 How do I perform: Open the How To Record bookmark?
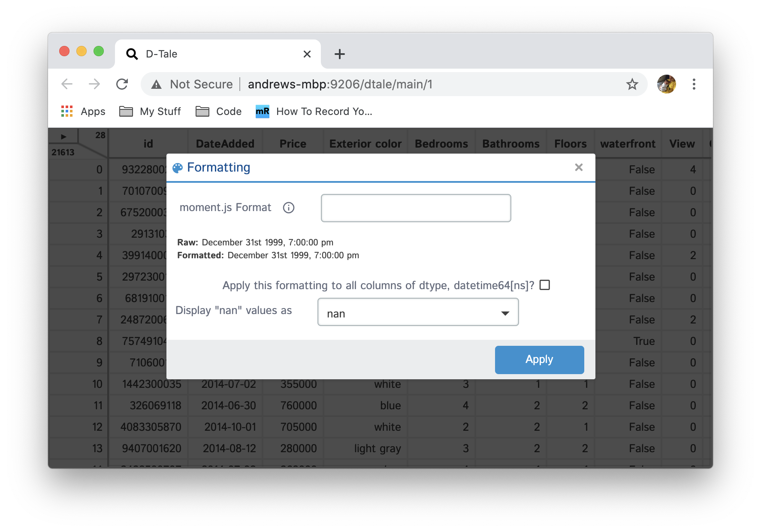314,112
